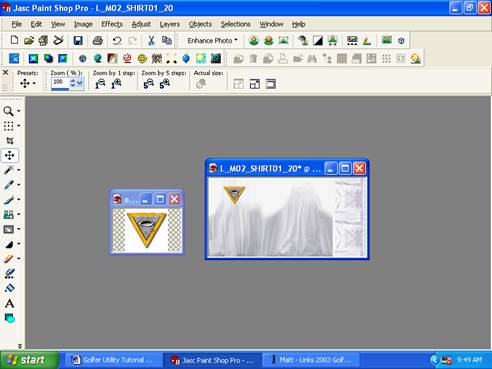Viewport: 492px width, 369px height.
Task: Click the 9:49 AM system clock
Action: (x=469, y=360)
